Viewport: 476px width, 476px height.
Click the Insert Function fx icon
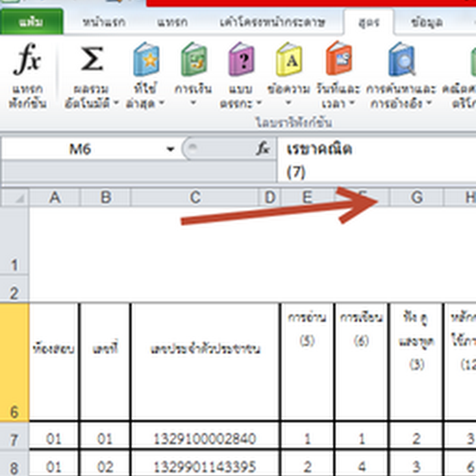27,59
